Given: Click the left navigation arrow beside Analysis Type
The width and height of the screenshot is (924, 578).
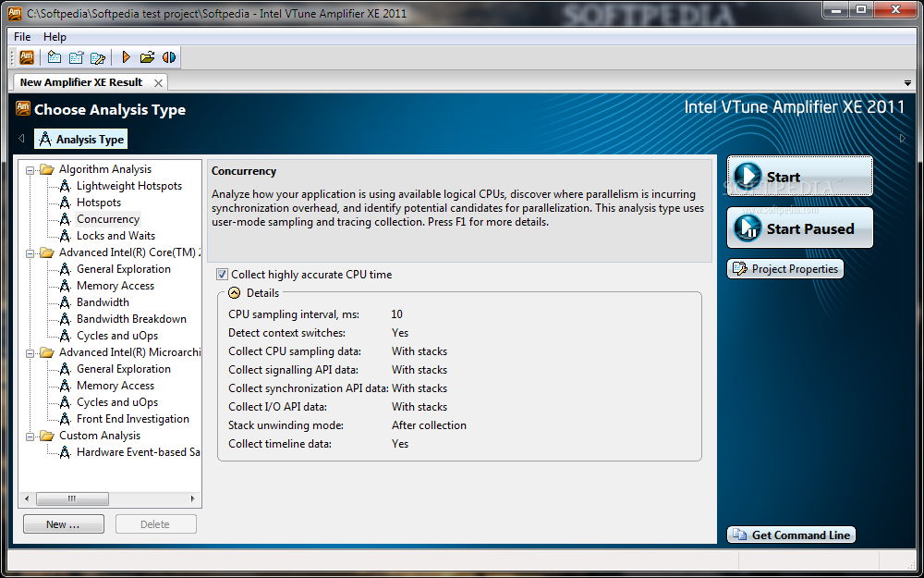Looking at the screenshot, I should [x=21, y=139].
